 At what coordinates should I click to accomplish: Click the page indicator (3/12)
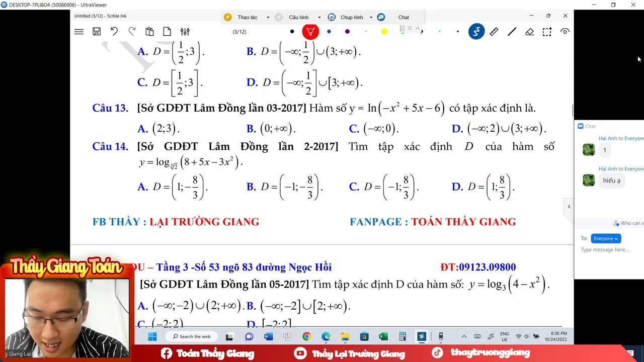click(x=239, y=32)
